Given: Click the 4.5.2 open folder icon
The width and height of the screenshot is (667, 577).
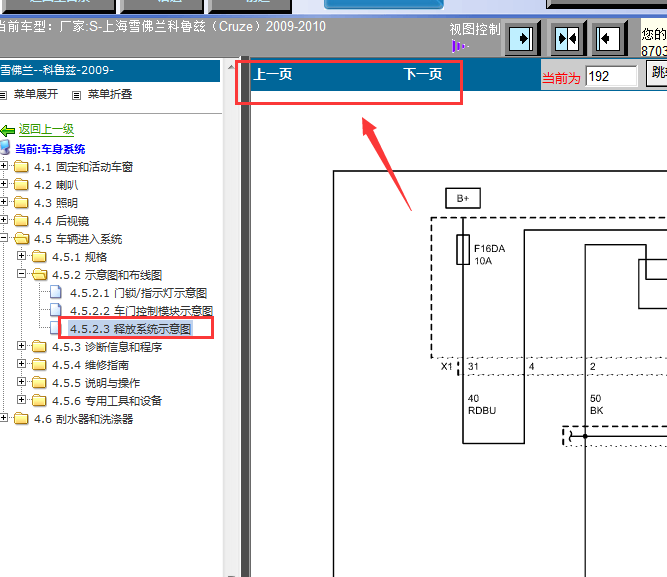Looking at the screenshot, I should pos(40,274).
